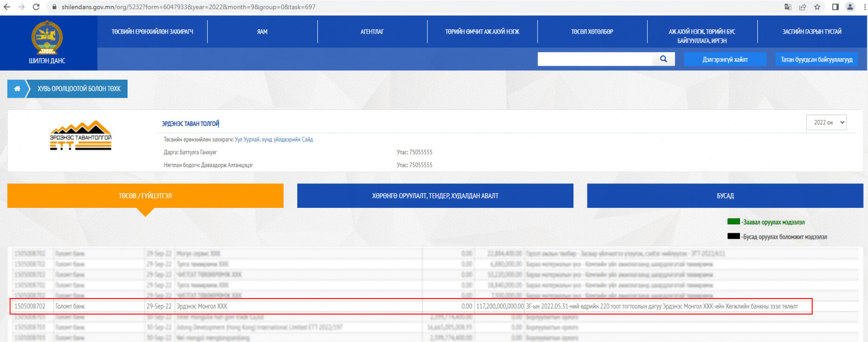The height and width of the screenshot is (342, 868).
Task: Switch to the БУСАД tab
Action: coord(725,196)
